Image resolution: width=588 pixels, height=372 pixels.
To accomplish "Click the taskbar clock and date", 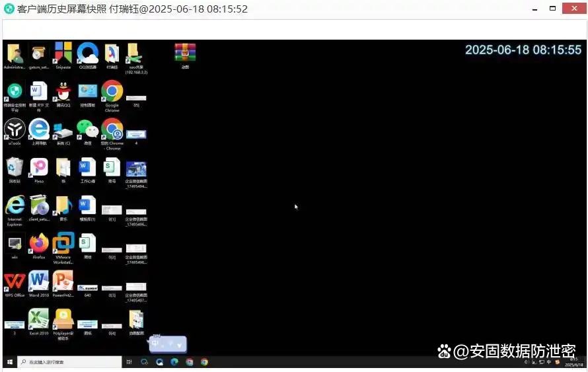I will pos(573,362).
